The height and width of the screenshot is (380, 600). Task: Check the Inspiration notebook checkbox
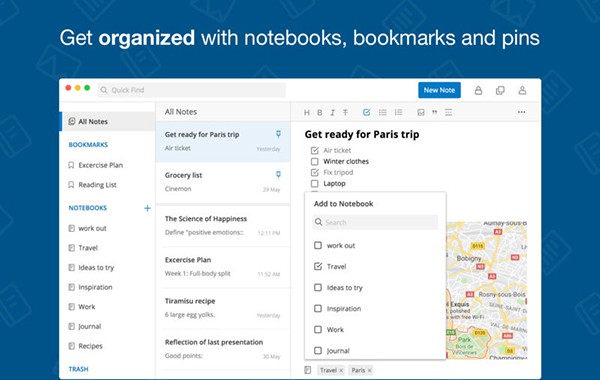pos(318,308)
